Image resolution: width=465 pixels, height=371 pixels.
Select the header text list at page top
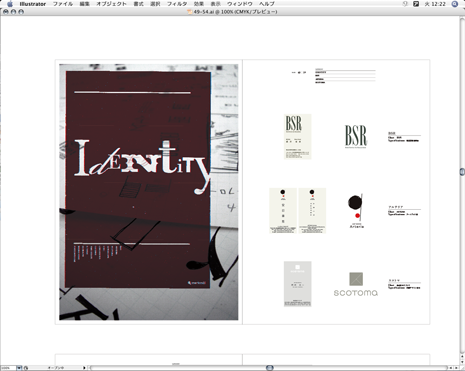pos(345,76)
